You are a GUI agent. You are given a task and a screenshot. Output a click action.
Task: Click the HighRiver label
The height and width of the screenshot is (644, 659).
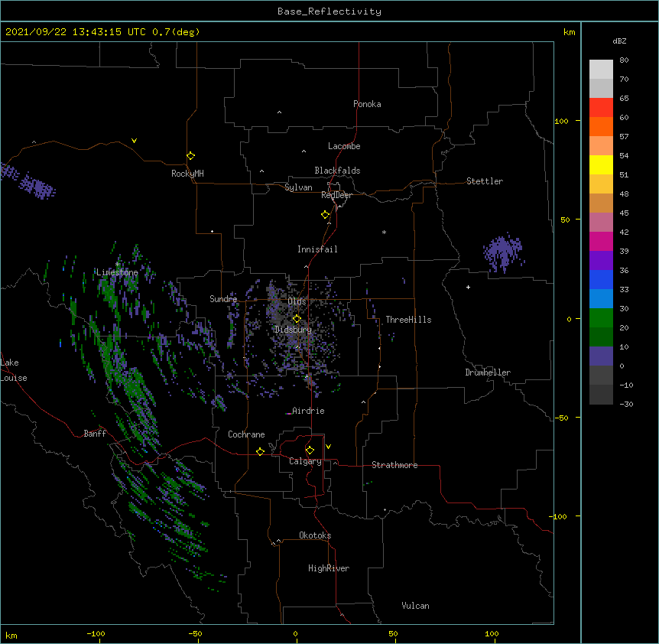tap(329, 568)
